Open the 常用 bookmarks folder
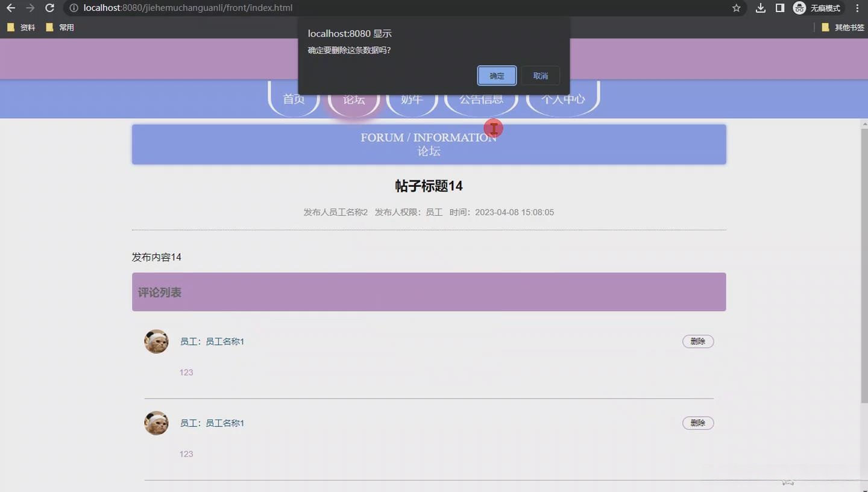Image resolution: width=868 pixels, height=492 pixels. [60, 27]
